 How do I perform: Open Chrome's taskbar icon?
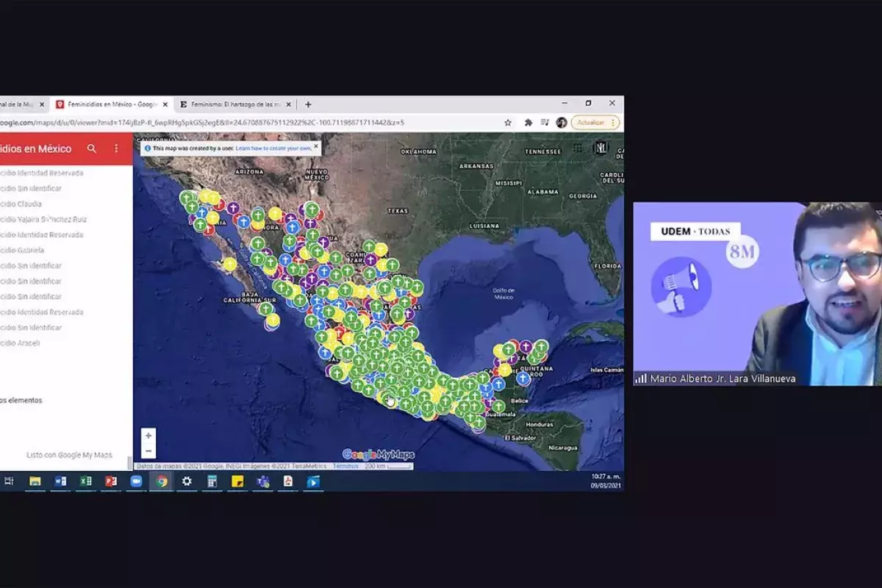[162, 481]
